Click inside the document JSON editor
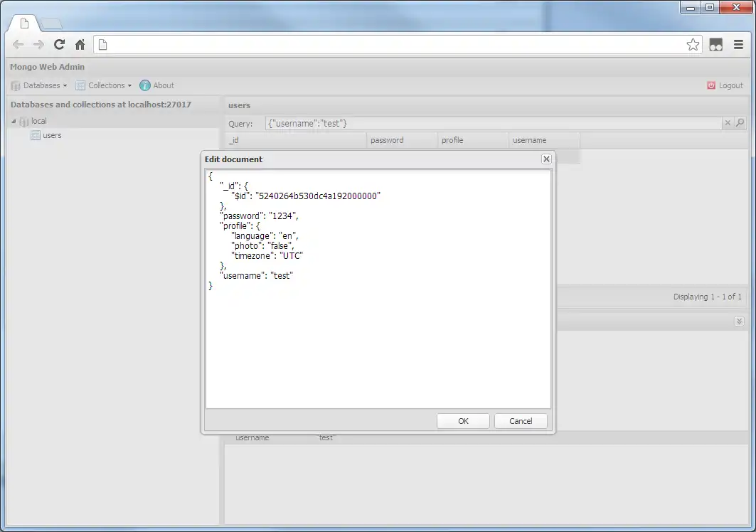The height and width of the screenshot is (532, 756). coord(378,289)
